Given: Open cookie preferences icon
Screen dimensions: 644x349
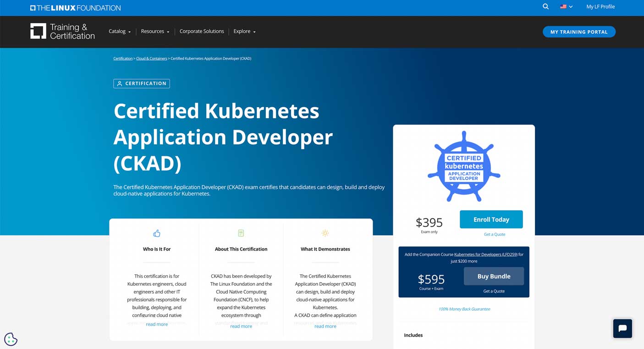Looking at the screenshot, I should pos(11,339).
